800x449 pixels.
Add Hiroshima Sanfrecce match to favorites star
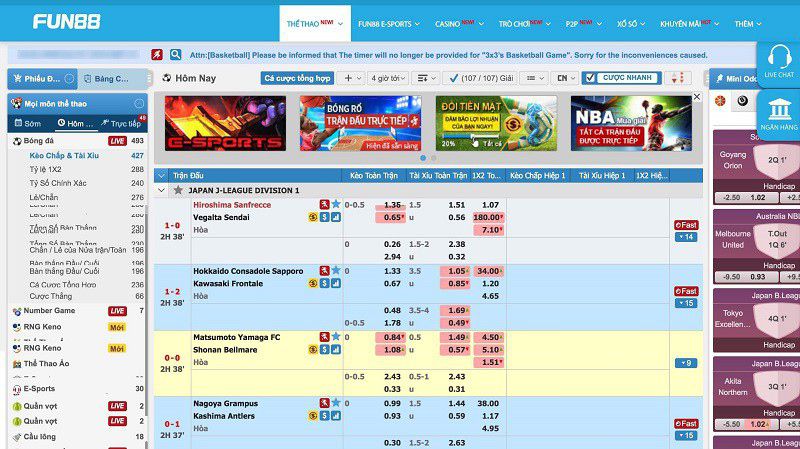336,204
